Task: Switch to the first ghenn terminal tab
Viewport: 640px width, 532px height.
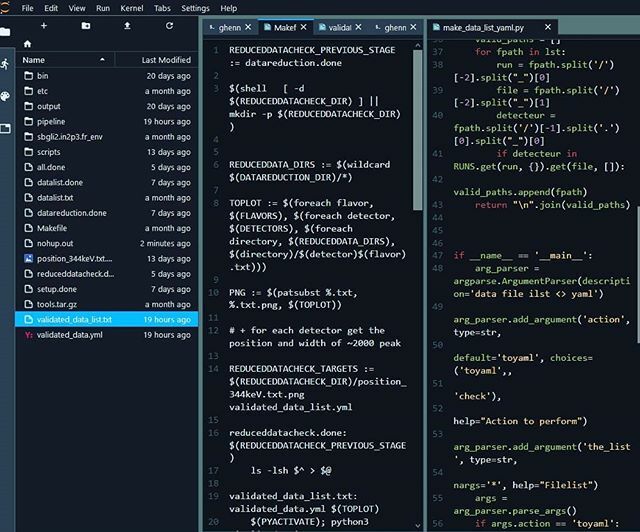Action: tap(230, 27)
